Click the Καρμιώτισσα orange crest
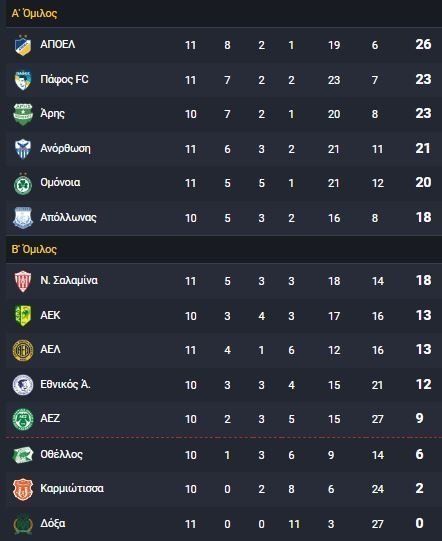The width and height of the screenshot is (442, 541). click(23, 489)
